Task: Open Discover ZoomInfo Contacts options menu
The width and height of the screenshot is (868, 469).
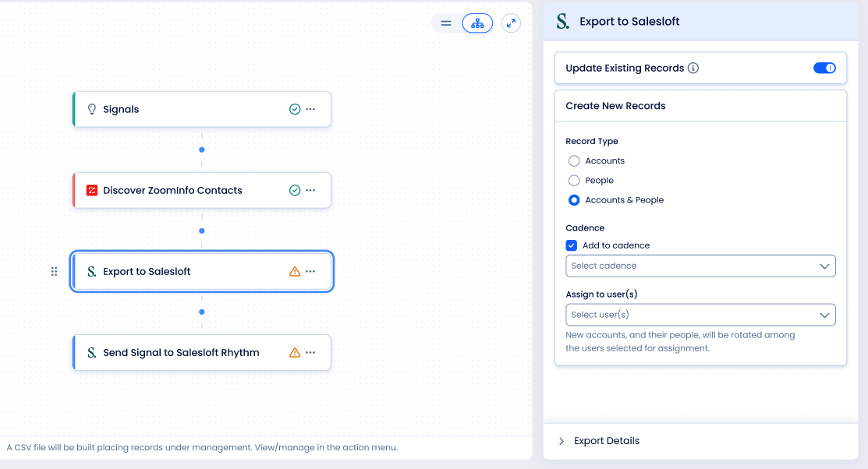Action: tap(310, 190)
